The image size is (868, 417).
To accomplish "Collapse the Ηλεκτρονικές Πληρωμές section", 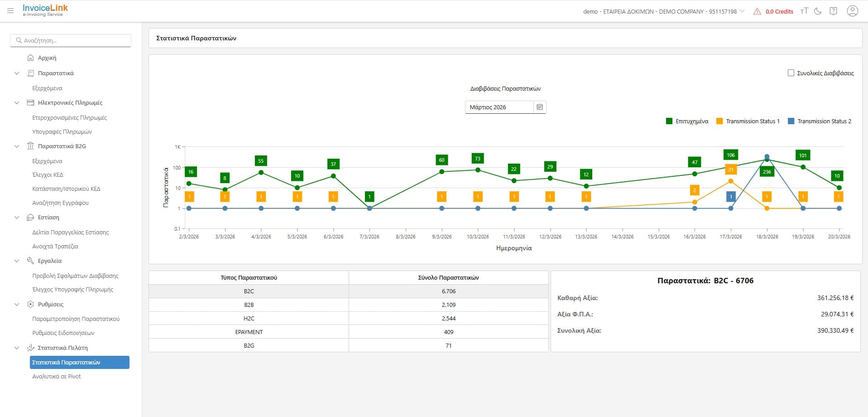I will [x=17, y=103].
